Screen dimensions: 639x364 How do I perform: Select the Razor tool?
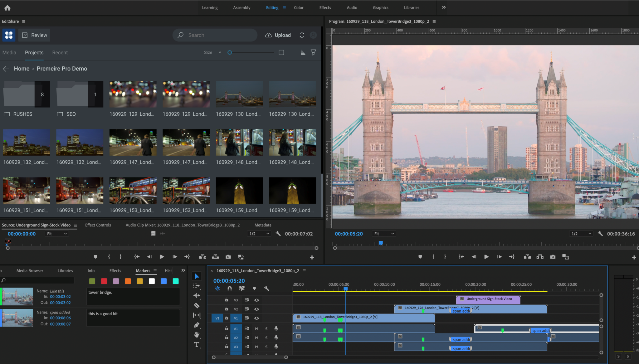[x=197, y=306]
